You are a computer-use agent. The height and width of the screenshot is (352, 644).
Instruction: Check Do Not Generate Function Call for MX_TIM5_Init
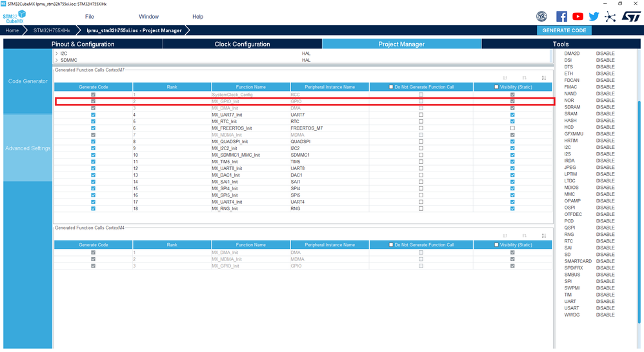[x=421, y=162]
